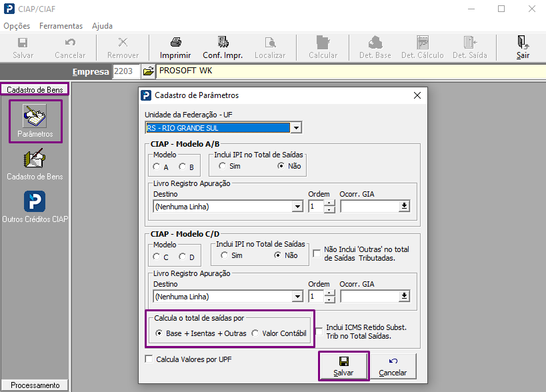
Task: Decrease Ordem value in Modelo C/D
Action: click(x=329, y=300)
